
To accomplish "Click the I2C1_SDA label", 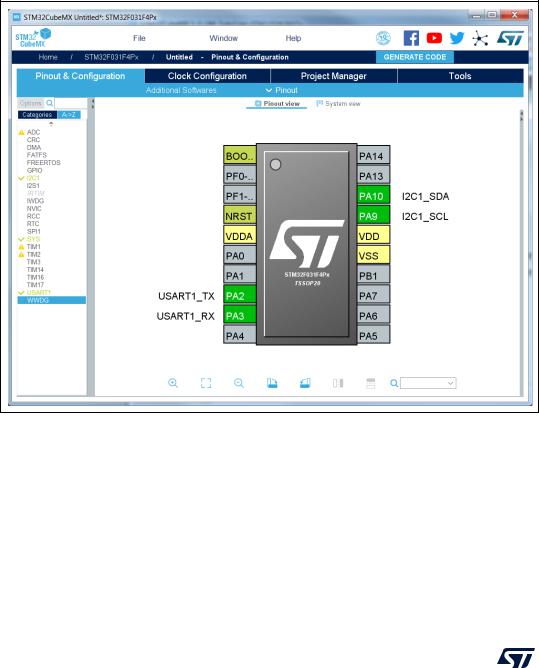I will (x=425, y=196).
